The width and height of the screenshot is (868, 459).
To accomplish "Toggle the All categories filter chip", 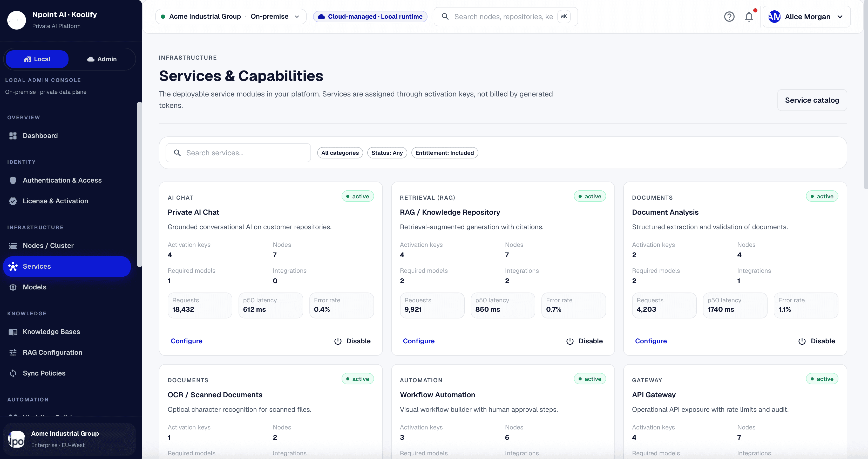I will 340,153.
